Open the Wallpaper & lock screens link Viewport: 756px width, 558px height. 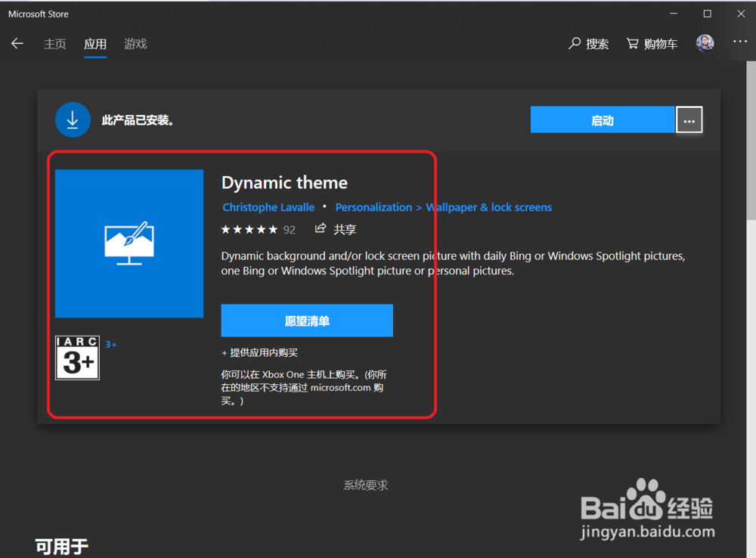(x=488, y=206)
